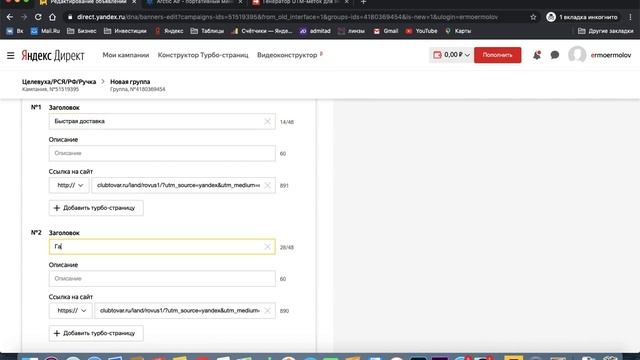The image size is (640, 360).
Task: Open the Инвестиции bookmarks folder
Action: pos(125,31)
